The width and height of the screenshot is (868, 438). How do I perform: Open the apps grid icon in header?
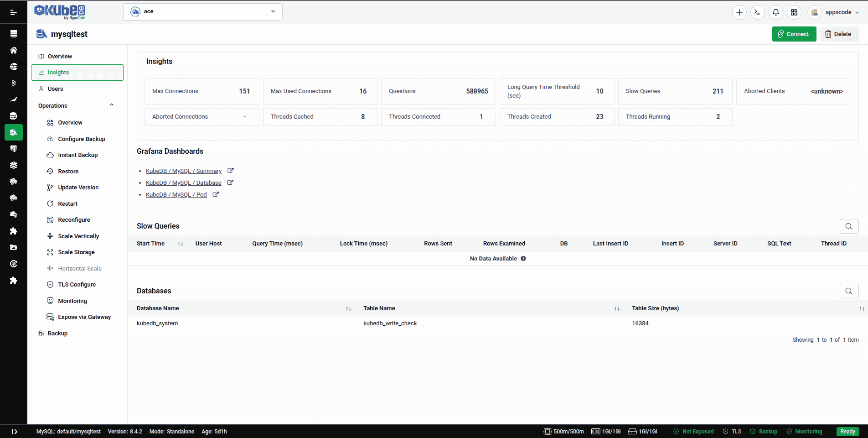(x=794, y=12)
